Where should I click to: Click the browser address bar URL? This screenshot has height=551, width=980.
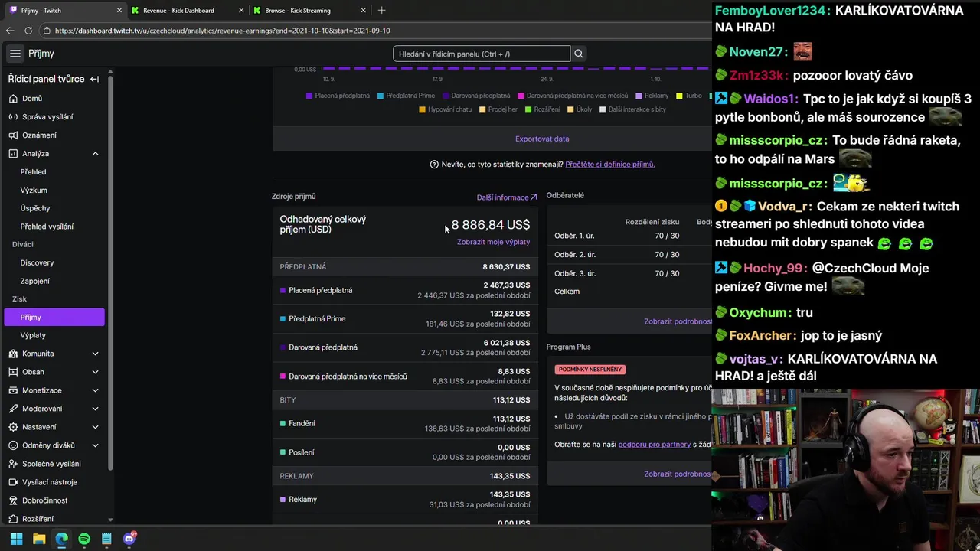223,31
